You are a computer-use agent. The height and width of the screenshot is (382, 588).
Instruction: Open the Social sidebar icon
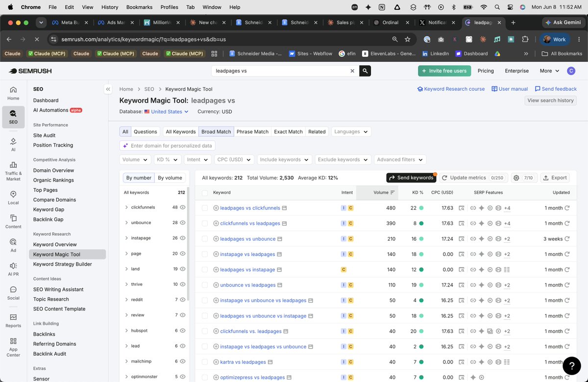pos(13,293)
